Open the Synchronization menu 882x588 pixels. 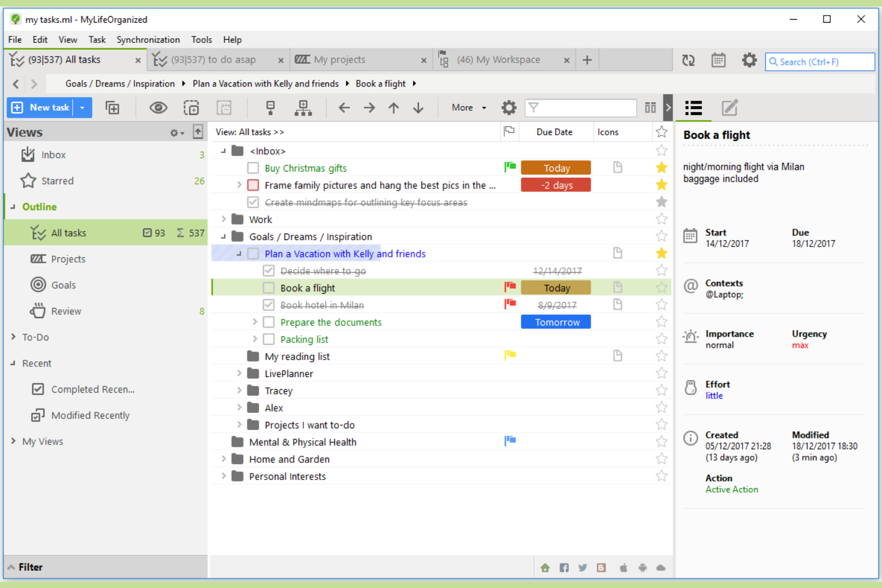(x=148, y=39)
